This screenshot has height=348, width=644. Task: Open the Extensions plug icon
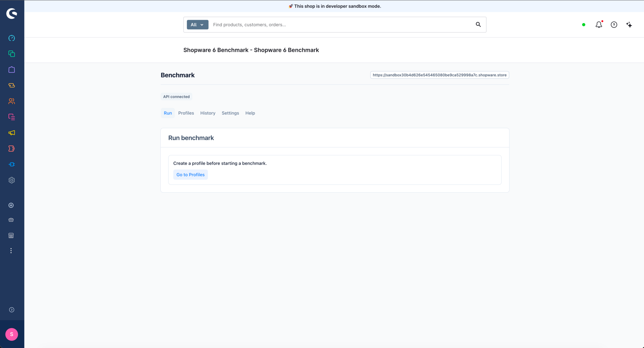12,164
